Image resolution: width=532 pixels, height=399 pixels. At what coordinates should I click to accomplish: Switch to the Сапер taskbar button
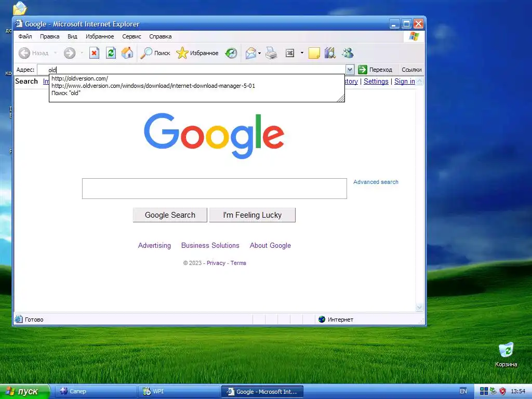(x=96, y=391)
